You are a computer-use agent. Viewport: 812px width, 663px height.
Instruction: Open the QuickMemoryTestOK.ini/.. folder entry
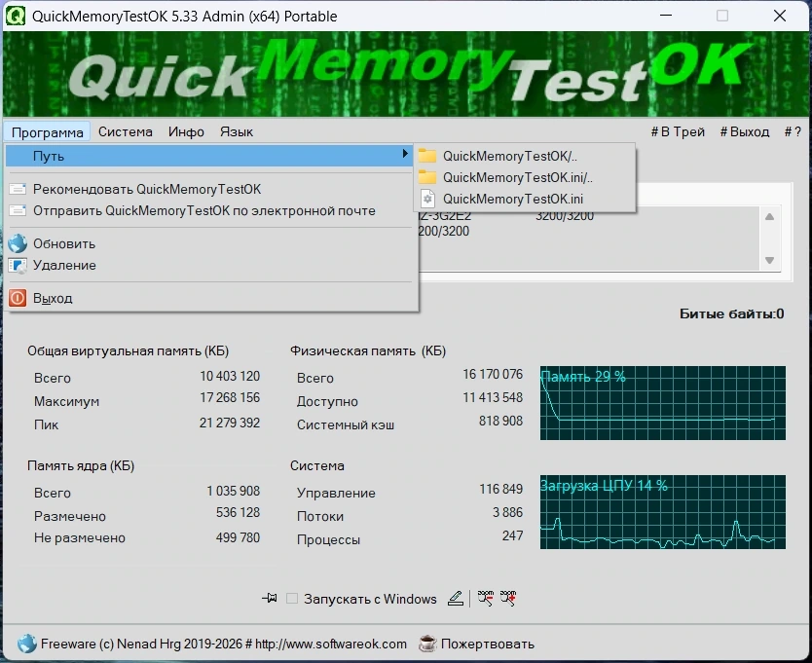tap(524, 177)
